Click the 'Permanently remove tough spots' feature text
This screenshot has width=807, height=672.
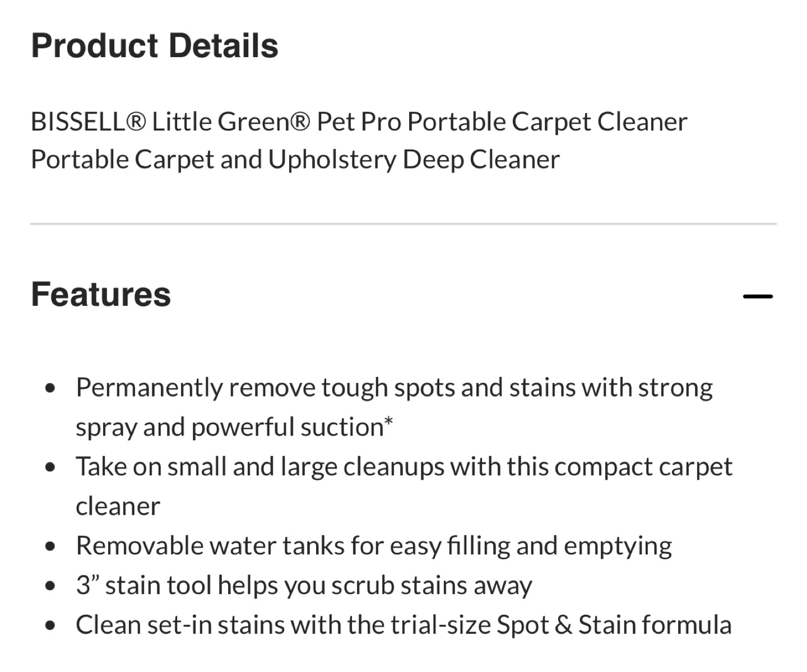[x=394, y=388]
